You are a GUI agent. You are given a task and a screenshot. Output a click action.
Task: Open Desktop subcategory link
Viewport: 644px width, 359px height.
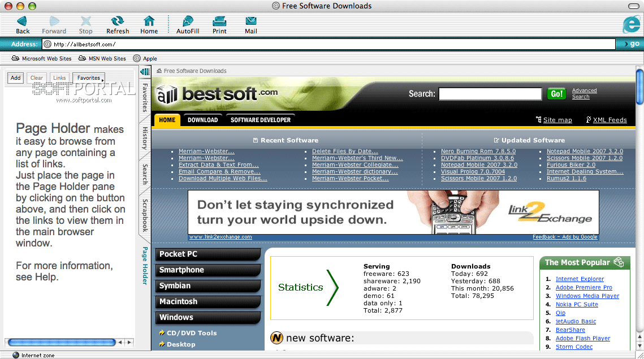coord(181,345)
